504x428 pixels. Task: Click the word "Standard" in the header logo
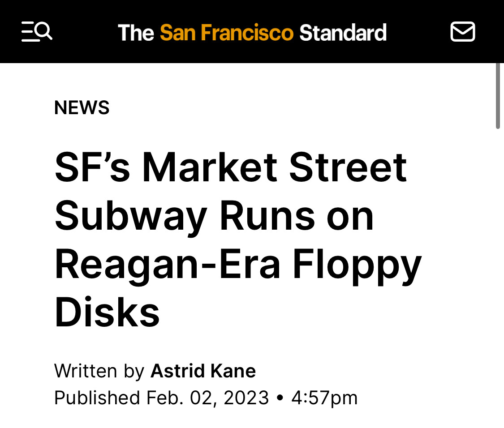[x=343, y=33]
